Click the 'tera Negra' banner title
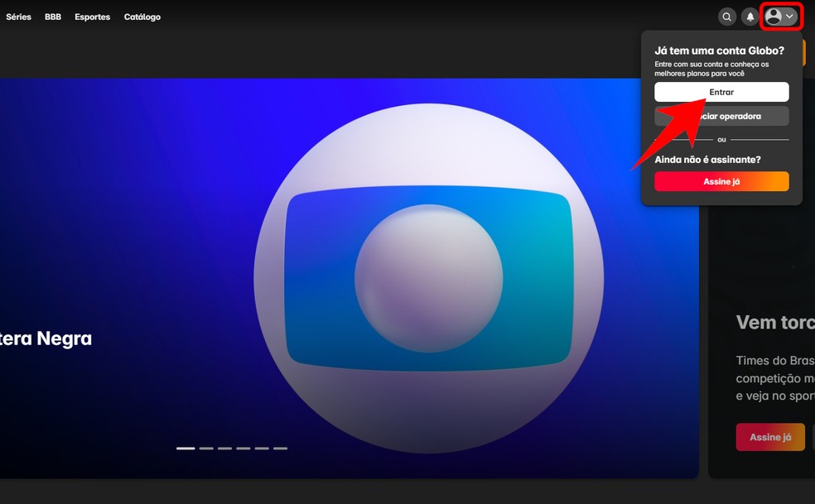The height and width of the screenshot is (504, 815). point(46,338)
